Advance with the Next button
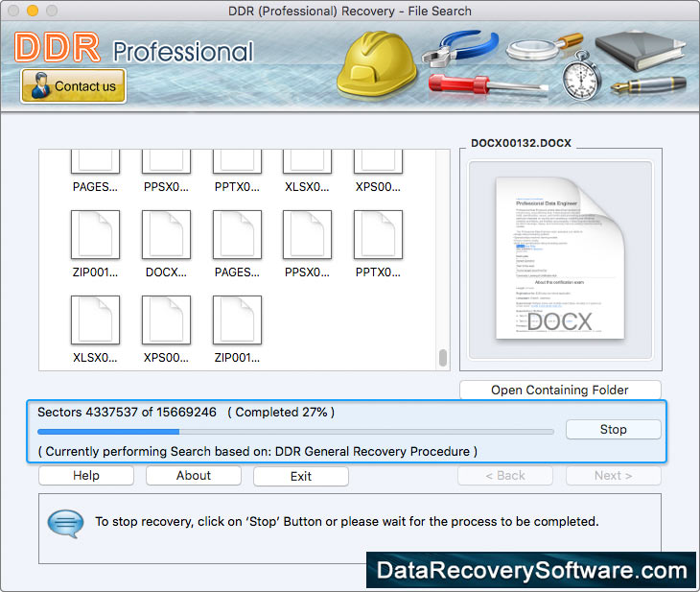This screenshot has height=592, width=700. [x=614, y=475]
